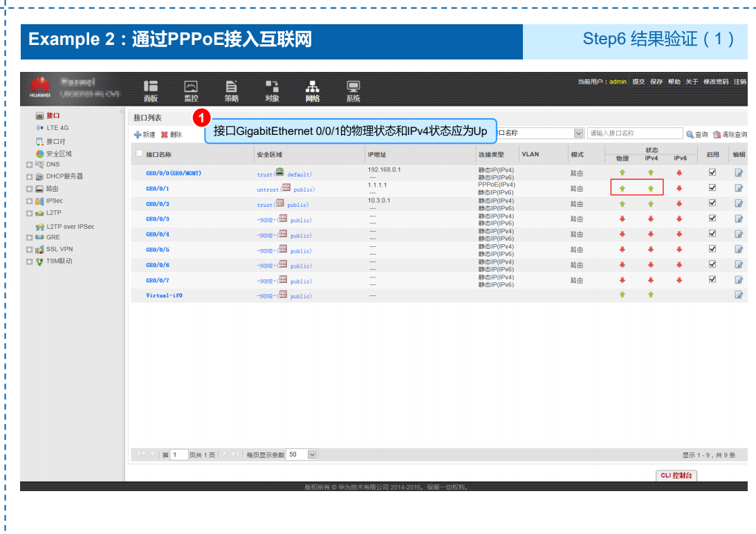Open the 系统 system icon
756x534 pixels.
click(x=353, y=86)
